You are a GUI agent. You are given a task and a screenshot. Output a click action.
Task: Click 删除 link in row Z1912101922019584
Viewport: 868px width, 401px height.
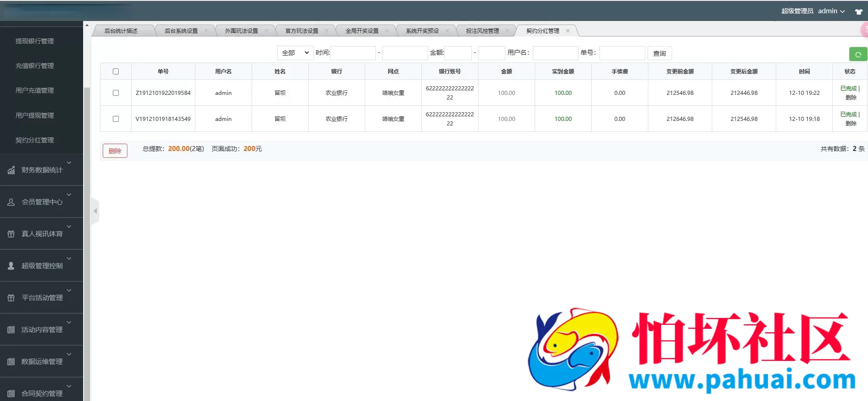[851, 98]
